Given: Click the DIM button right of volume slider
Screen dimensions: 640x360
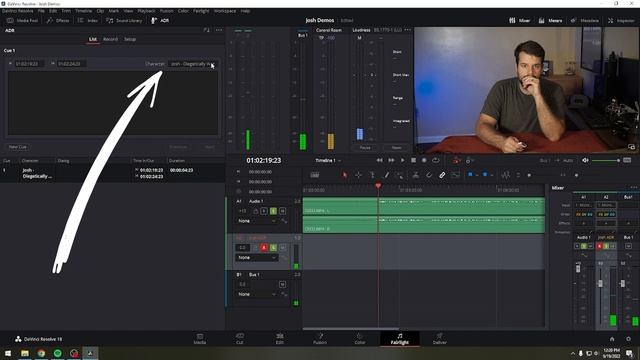Looking at the screenshot, I should (x=627, y=160).
